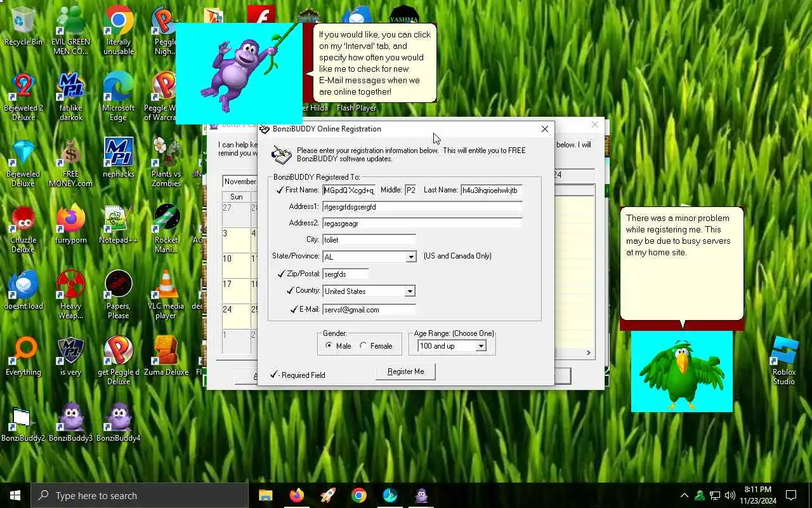The image size is (812, 508).
Task: Open the Recycle Bin desktop icon
Action: (x=23, y=27)
